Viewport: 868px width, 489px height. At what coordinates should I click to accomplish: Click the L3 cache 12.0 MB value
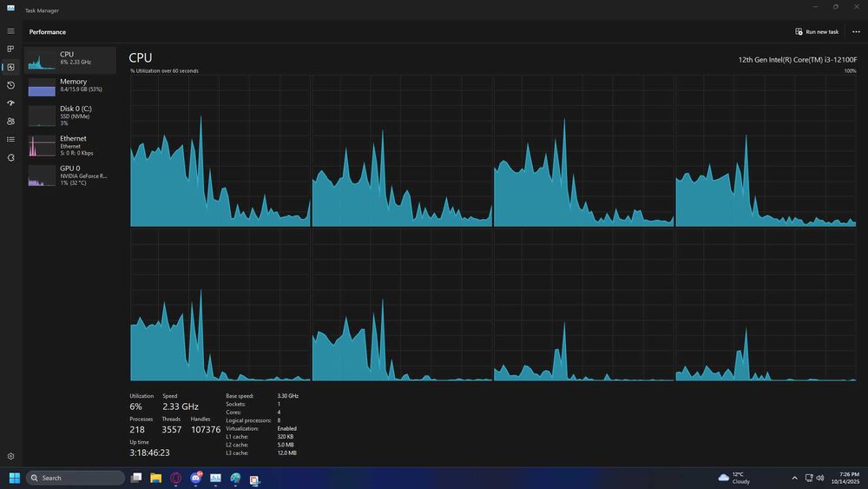286,453
